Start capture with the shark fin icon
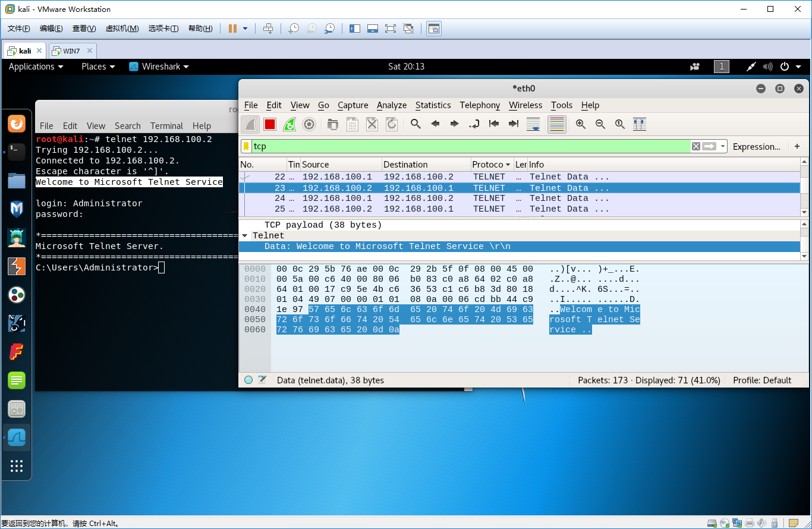 coord(250,124)
